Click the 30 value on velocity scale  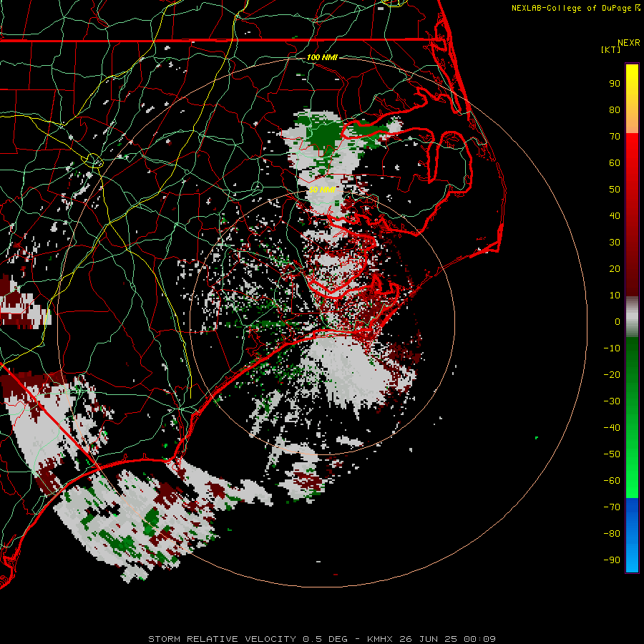click(615, 243)
